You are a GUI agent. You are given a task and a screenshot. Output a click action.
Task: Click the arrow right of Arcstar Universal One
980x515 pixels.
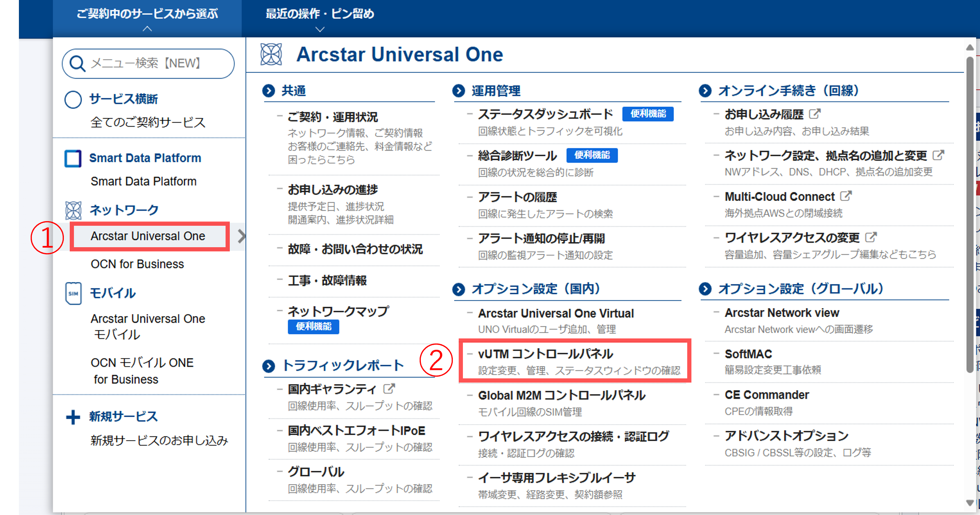[241, 236]
